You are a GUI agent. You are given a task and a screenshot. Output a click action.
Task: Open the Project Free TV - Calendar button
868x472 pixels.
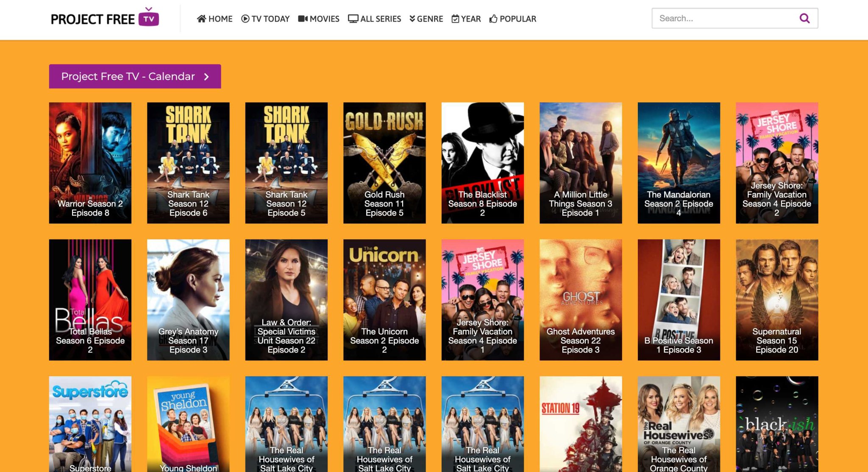(135, 76)
